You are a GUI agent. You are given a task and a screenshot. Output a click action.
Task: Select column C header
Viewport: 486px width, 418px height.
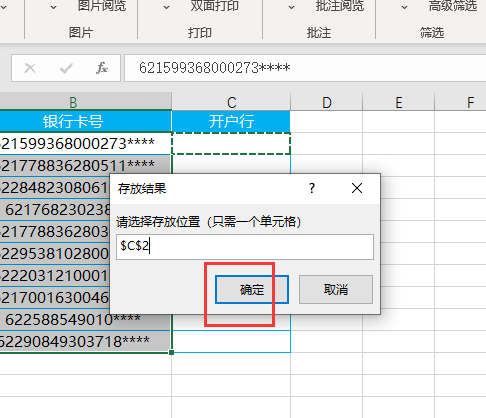pos(231,102)
